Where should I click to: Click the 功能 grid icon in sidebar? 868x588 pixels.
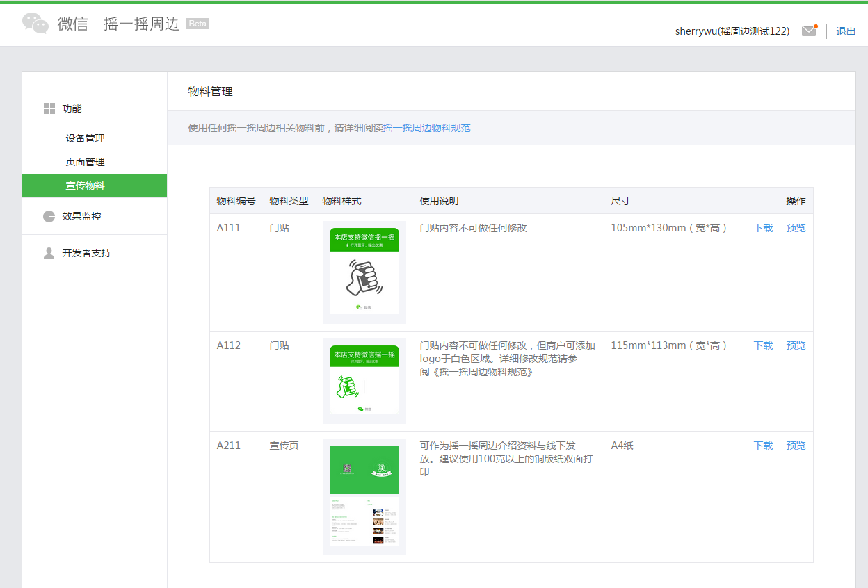coord(49,108)
